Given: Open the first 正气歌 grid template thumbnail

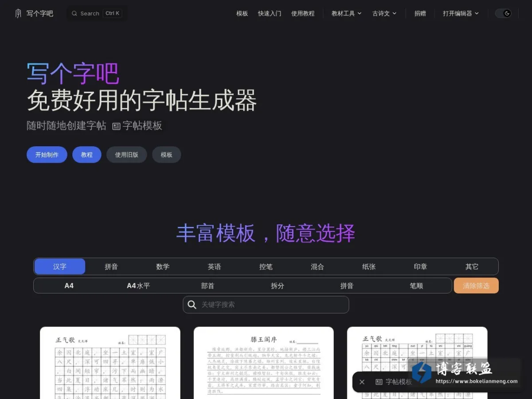Looking at the screenshot, I should [x=110, y=363].
